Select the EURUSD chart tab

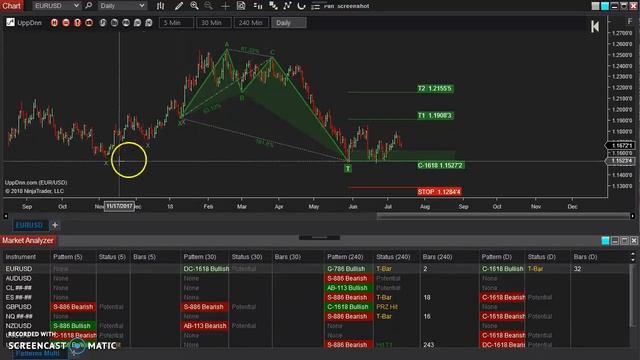click(29, 225)
